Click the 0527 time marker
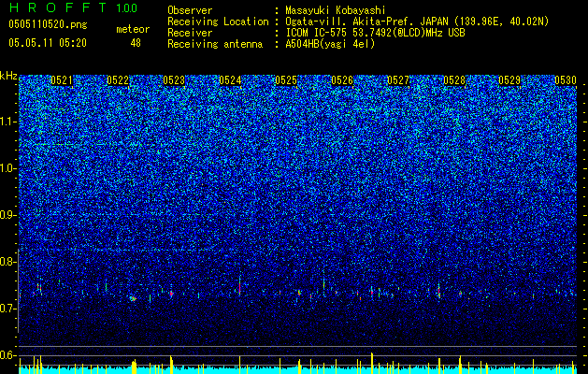The height and width of the screenshot is (374, 588). tap(398, 80)
